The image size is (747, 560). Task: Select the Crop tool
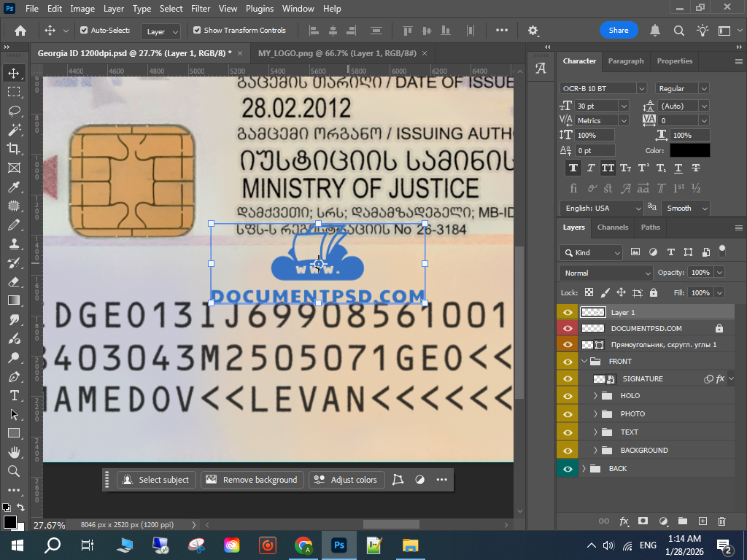pos(13,149)
